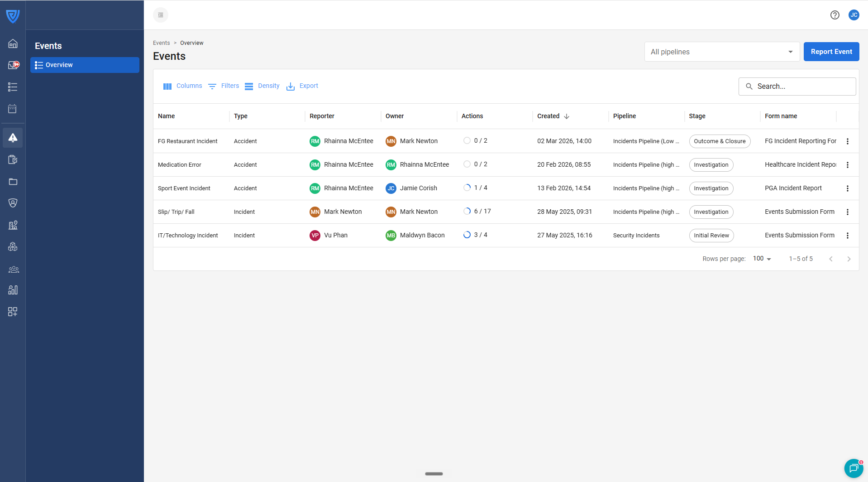Open the FG Restaurant Incident event

(x=187, y=141)
